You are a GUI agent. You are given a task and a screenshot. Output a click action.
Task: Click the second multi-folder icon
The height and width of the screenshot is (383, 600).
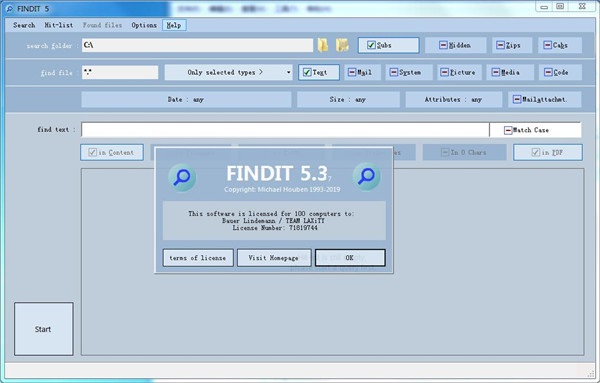[342, 45]
